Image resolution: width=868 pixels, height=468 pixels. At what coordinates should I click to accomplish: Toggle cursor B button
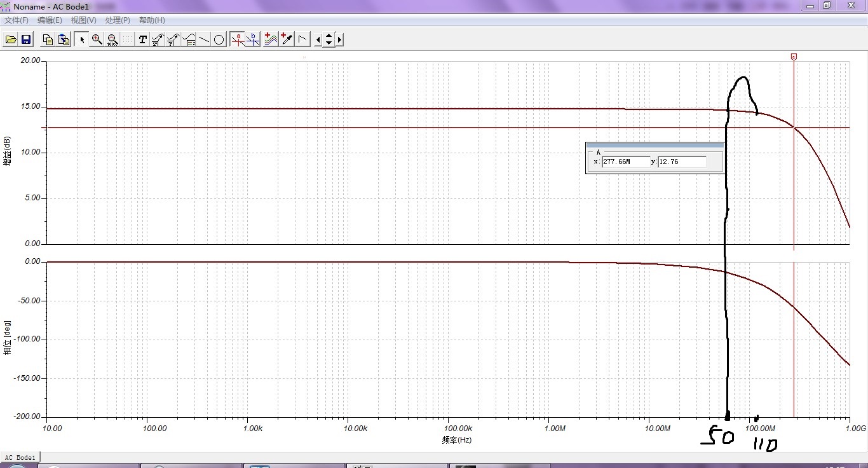click(253, 39)
